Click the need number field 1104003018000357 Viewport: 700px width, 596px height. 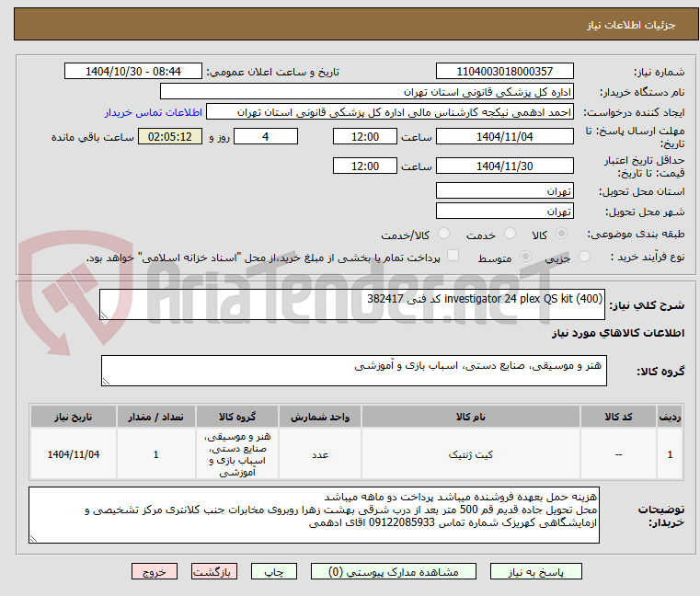point(505,72)
